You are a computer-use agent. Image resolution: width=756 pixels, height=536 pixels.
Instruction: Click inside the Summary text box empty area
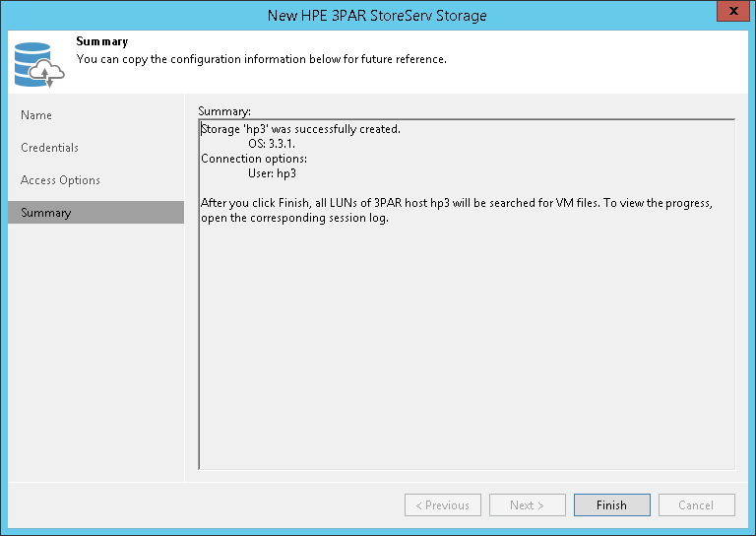pyautogui.click(x=467, y=355)
